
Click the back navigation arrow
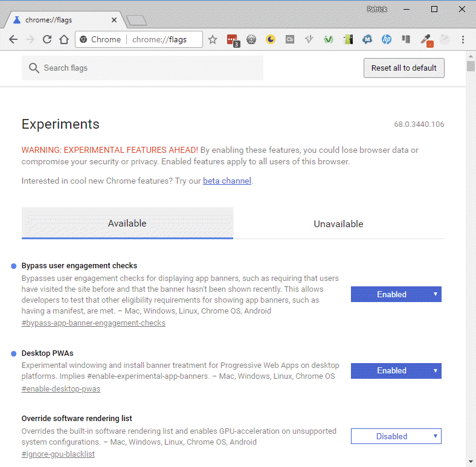[x=13, y=40]
